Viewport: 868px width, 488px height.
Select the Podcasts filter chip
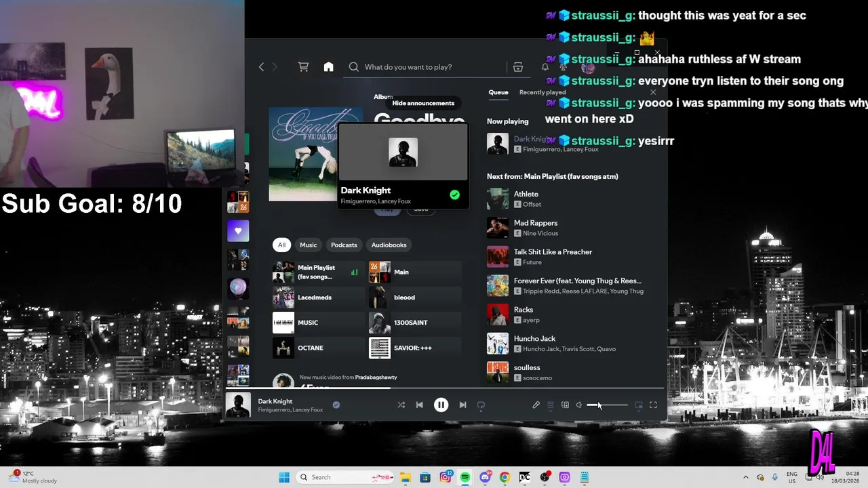click(344, 245)
